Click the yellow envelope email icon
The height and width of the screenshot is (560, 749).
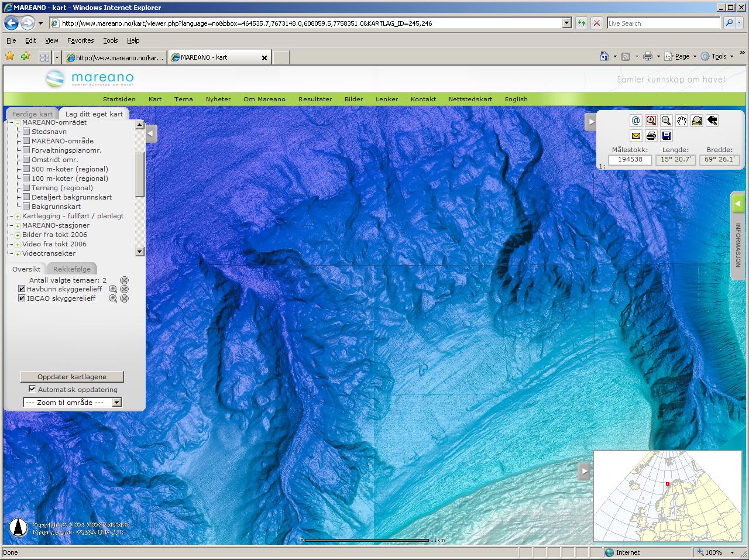click(x=635, y=136)
